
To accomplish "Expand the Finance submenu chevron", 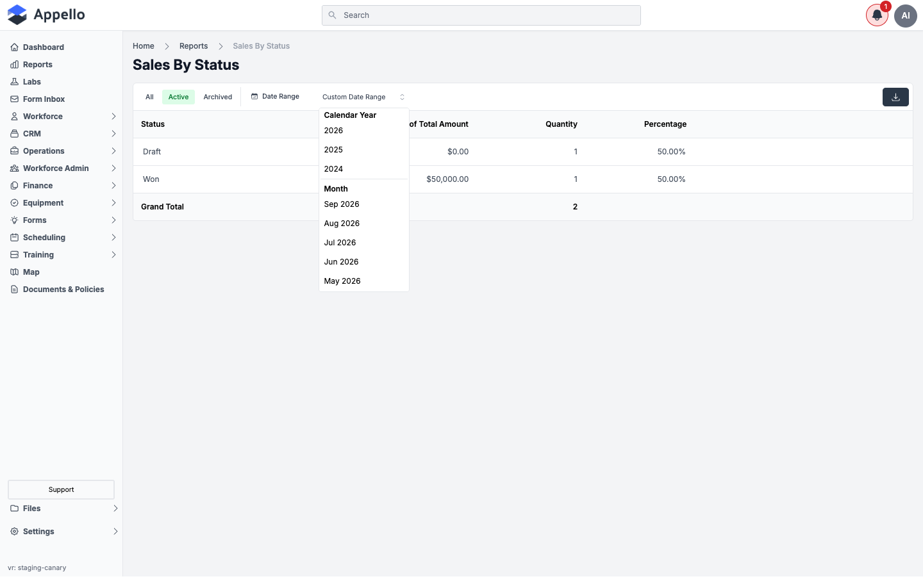I will 113,186.
